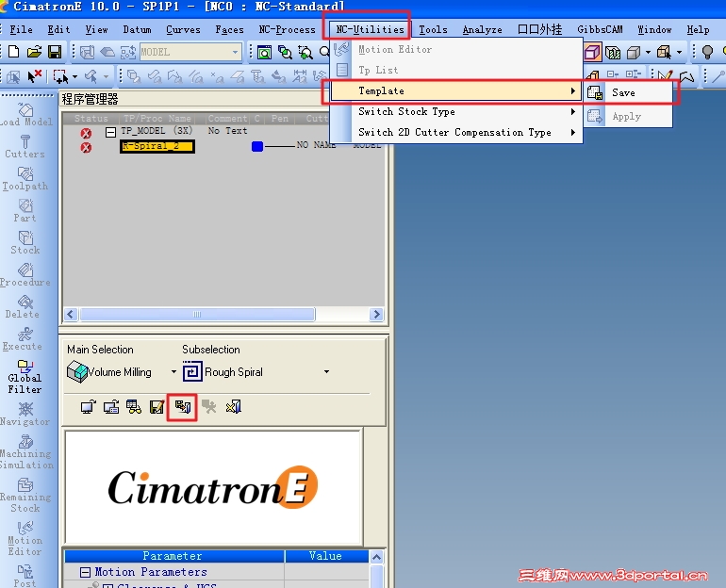Open the GibbsCAM menu

point(600,29)
